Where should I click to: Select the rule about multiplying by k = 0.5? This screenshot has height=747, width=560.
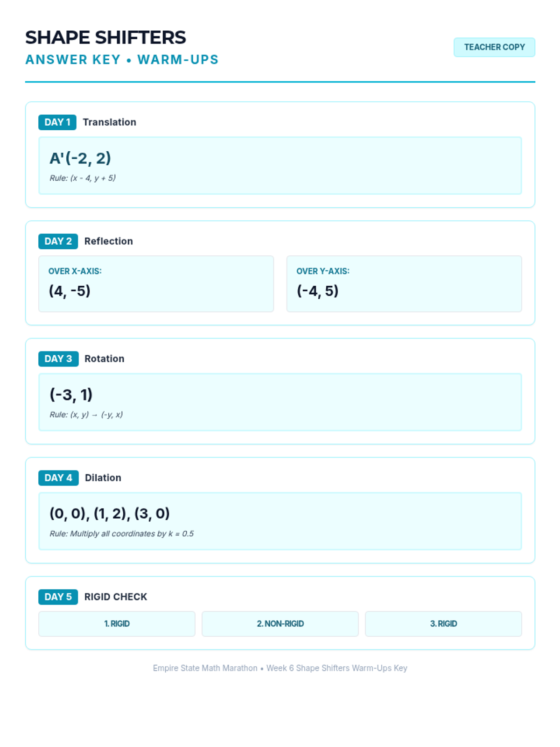click(121, 534)
